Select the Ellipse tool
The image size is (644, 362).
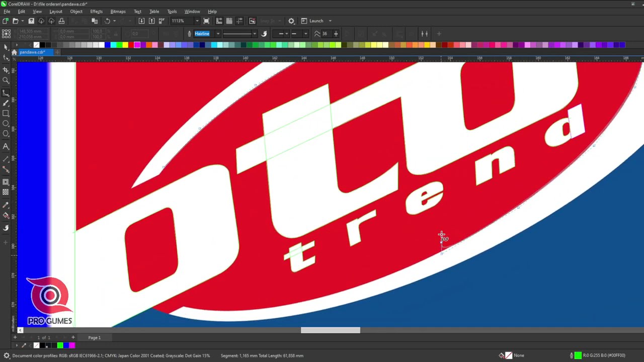click(x=6, y=123)
